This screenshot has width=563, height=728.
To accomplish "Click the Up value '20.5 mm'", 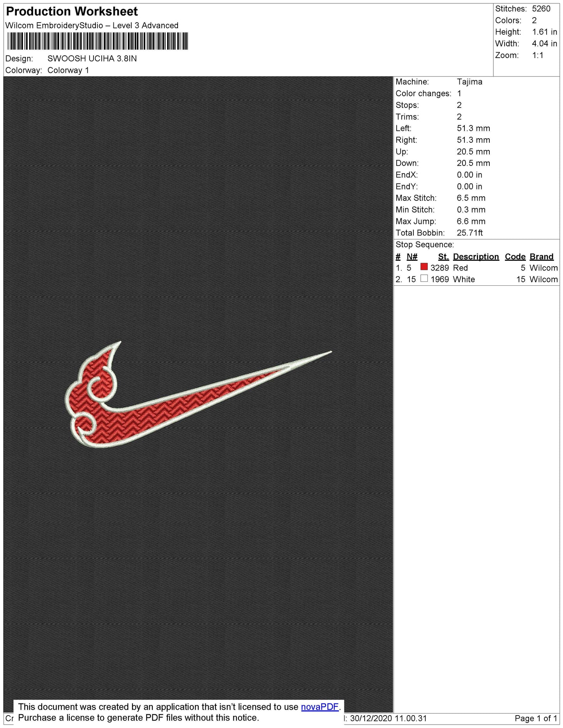I will pyautogui.click(x=473, y=151).
